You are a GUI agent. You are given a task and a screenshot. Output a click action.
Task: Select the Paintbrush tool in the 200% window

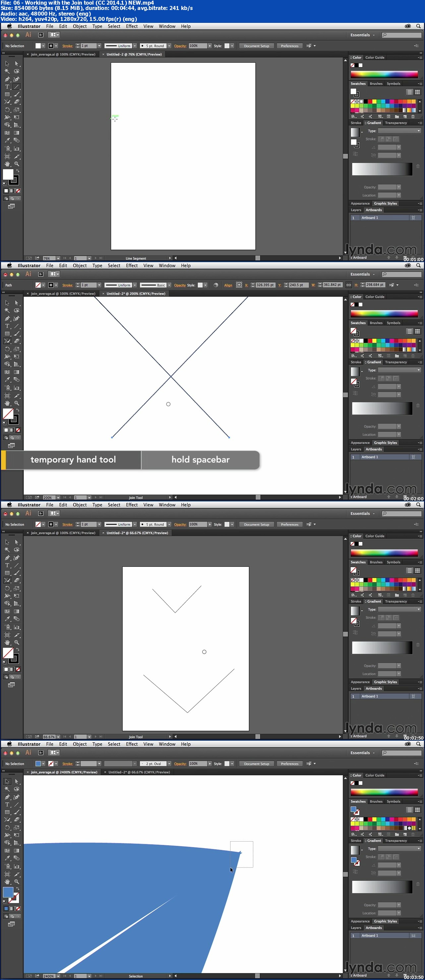17,334
